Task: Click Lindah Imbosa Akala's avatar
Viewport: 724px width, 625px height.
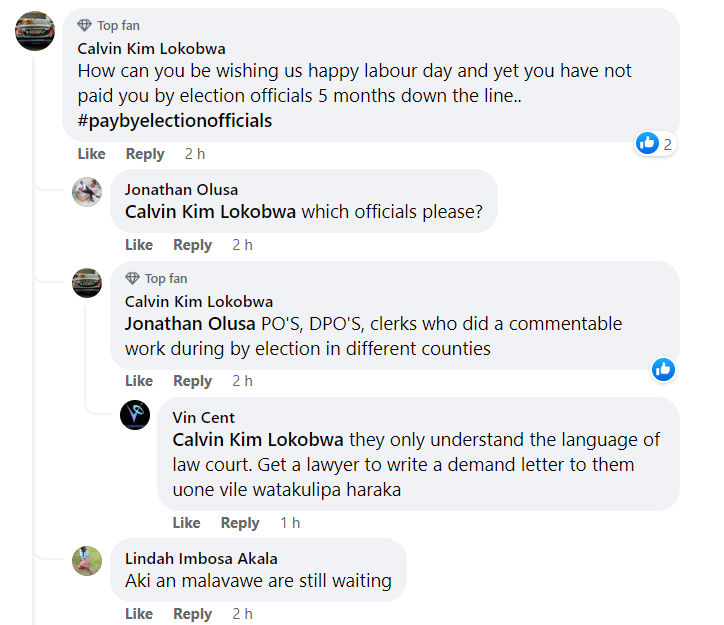Action: coord(87,560)
